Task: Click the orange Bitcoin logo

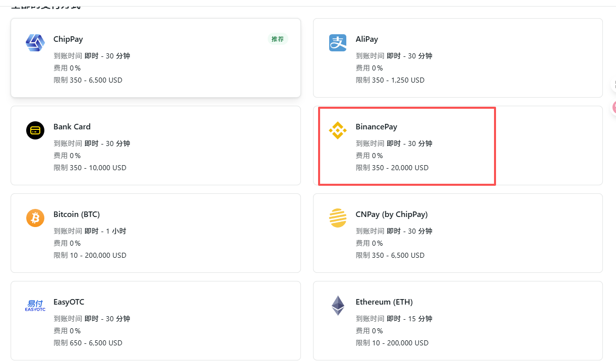Action: pyautogui.click(x=35, y=218)
